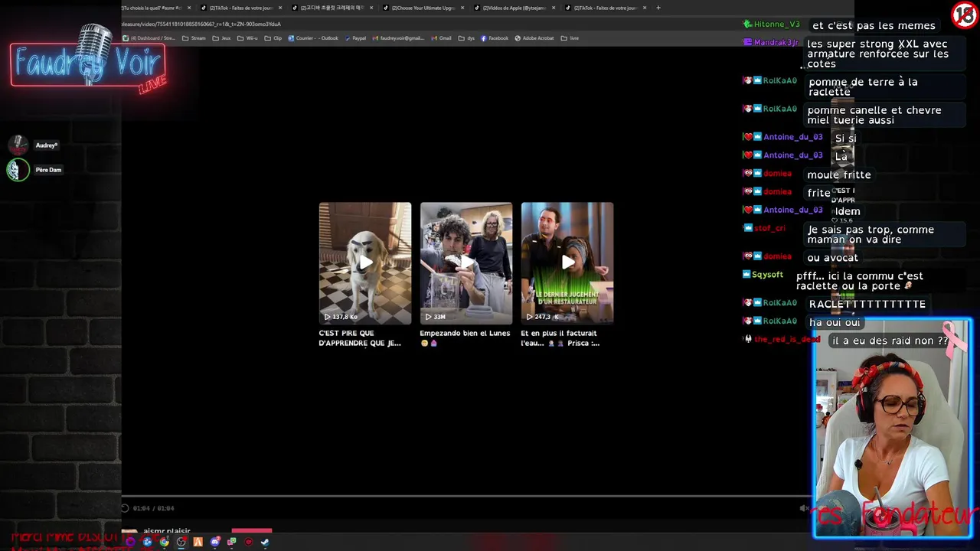Open the livre bookmarks folder
980x551 pixels.
pos(570,38)
